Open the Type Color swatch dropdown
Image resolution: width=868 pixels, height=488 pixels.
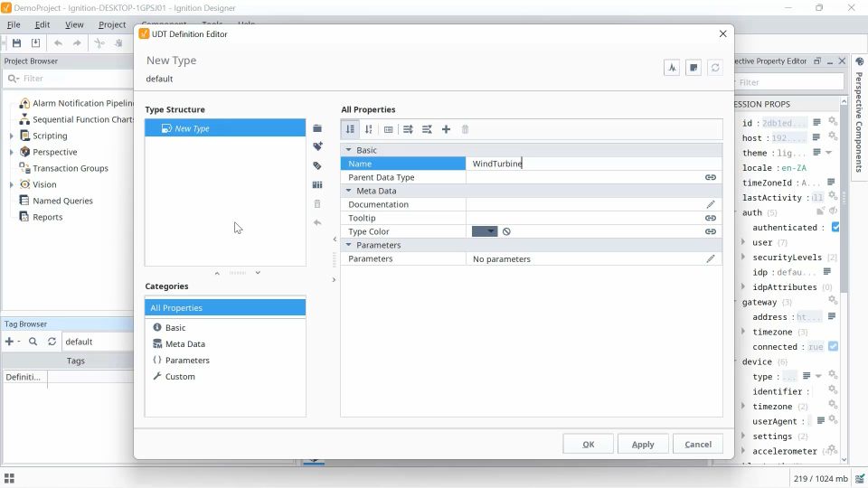485,232
